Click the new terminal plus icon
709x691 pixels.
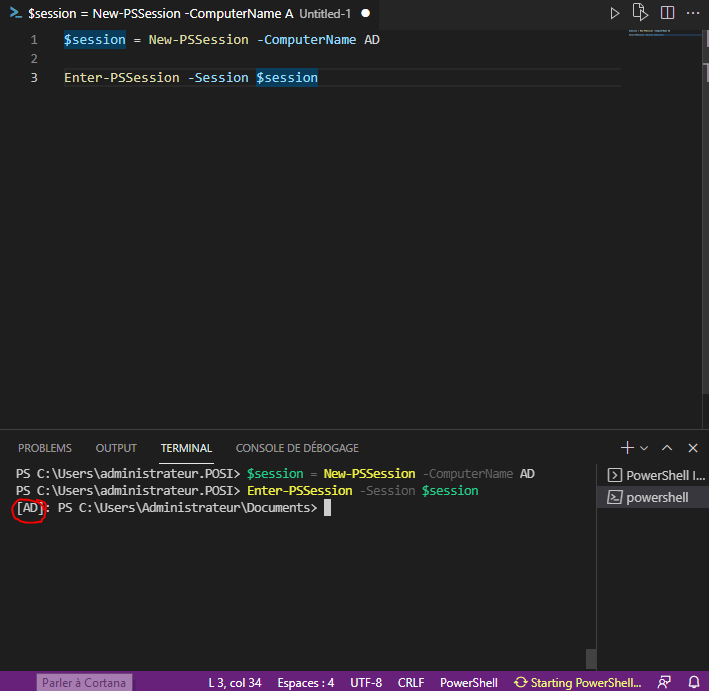pos(627,448)
